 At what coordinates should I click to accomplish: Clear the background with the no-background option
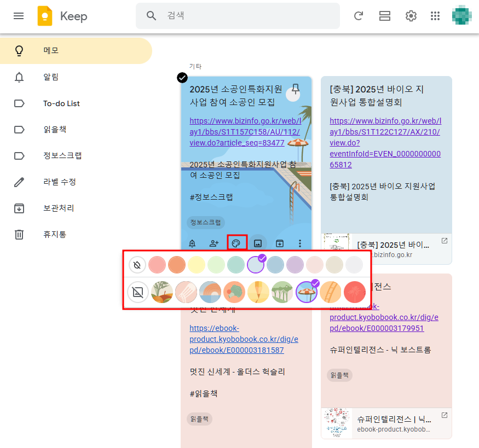[x=137, y=292]
